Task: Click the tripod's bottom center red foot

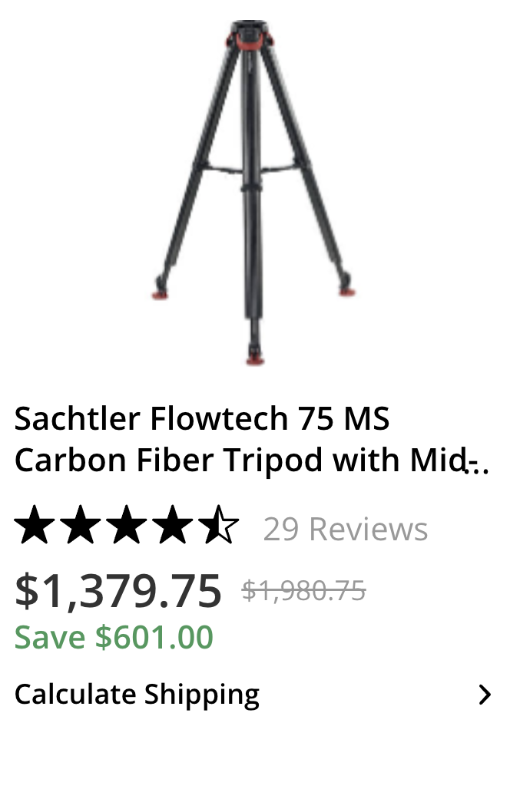Action: pyautogui.click(x=254, y=359)
